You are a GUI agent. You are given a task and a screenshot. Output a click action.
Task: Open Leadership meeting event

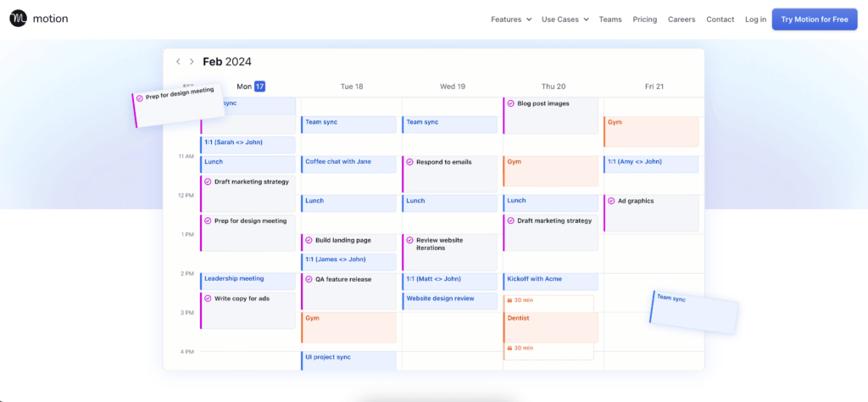248,282
